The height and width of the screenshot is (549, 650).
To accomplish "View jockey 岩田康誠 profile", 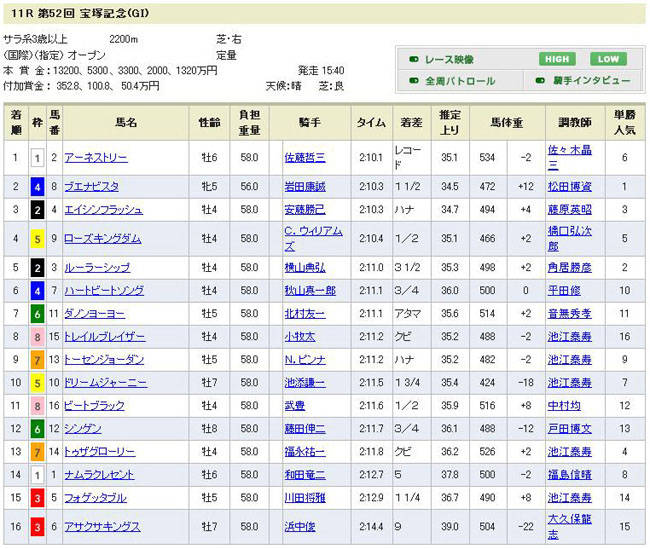I will coord(304,185).
